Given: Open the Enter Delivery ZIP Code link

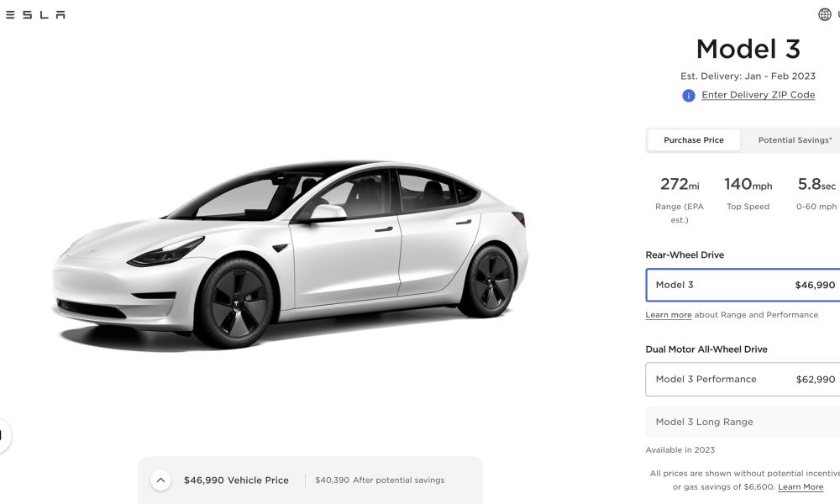Looking at the screenshot, I should [x=758, y=95].
